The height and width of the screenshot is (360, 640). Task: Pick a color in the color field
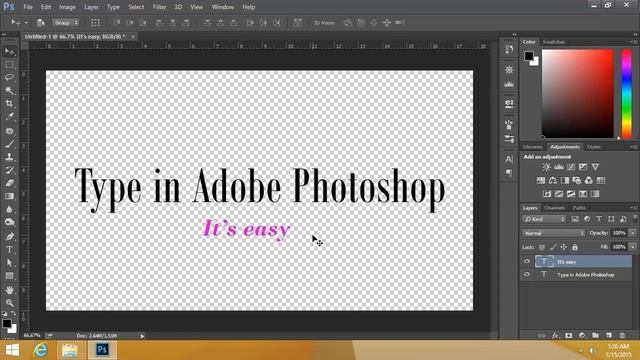tap(578, 94)
